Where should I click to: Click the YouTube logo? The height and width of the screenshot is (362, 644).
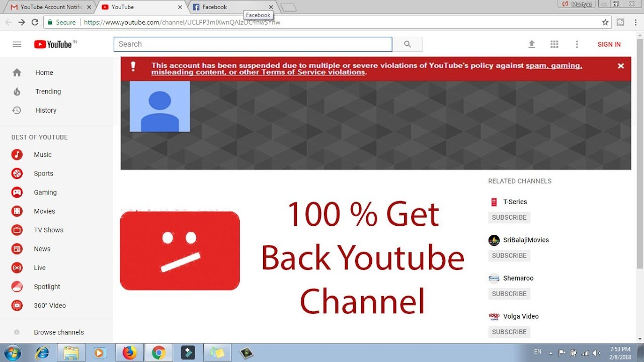click(55, 44)
